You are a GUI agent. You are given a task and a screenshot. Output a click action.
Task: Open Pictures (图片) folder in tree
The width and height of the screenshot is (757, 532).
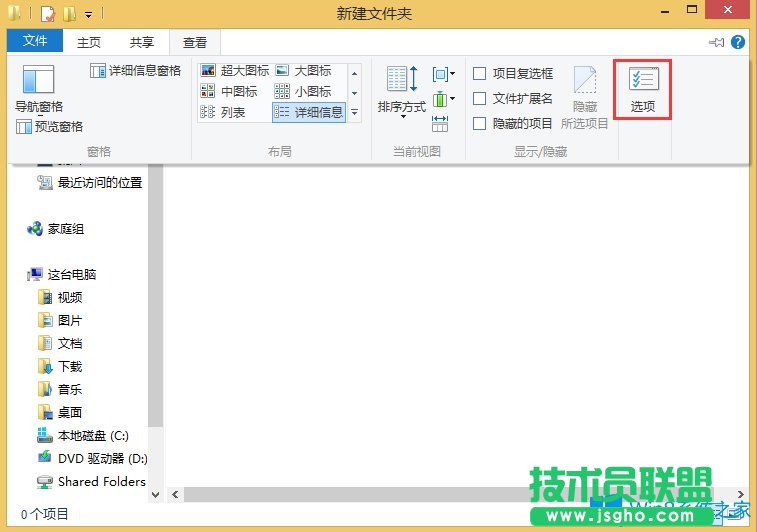60,321
